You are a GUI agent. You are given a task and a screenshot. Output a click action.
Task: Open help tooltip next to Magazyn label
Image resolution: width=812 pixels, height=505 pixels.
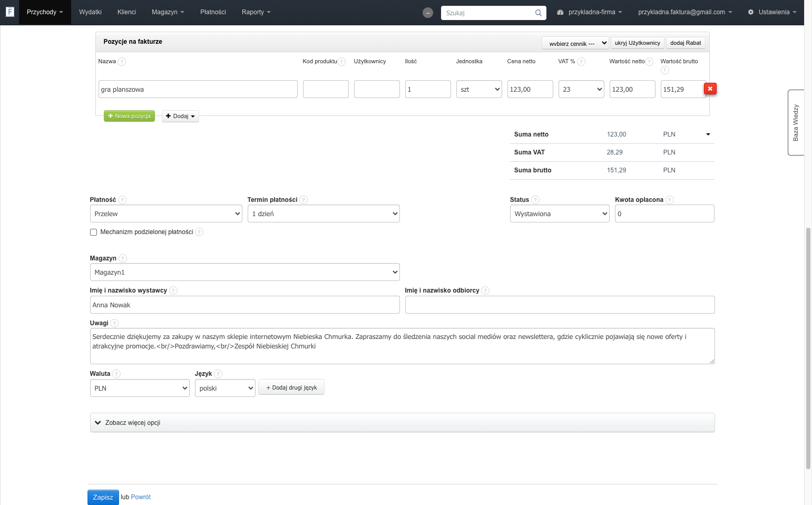(123, 258)
